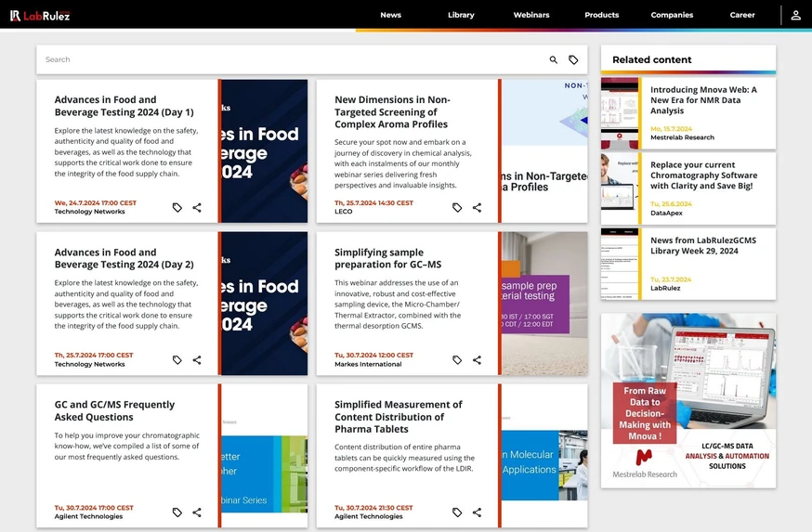
Task: Click 'Agilent Technologies' on the FAQ card
Action: click(x=88, y=516)
